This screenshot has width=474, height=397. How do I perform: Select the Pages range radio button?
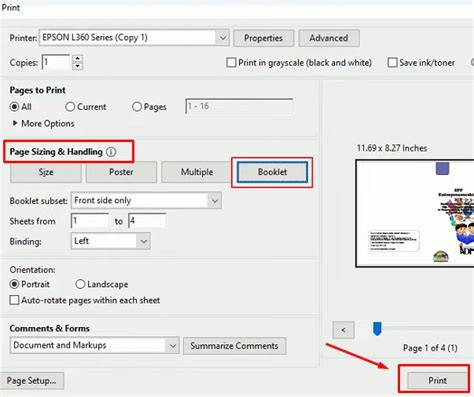coord(137,107)
